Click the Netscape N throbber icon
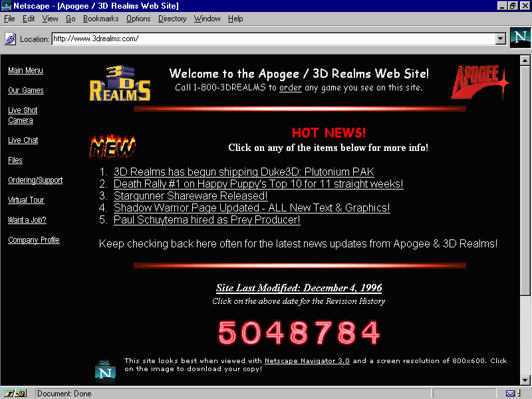 [519, 38]
